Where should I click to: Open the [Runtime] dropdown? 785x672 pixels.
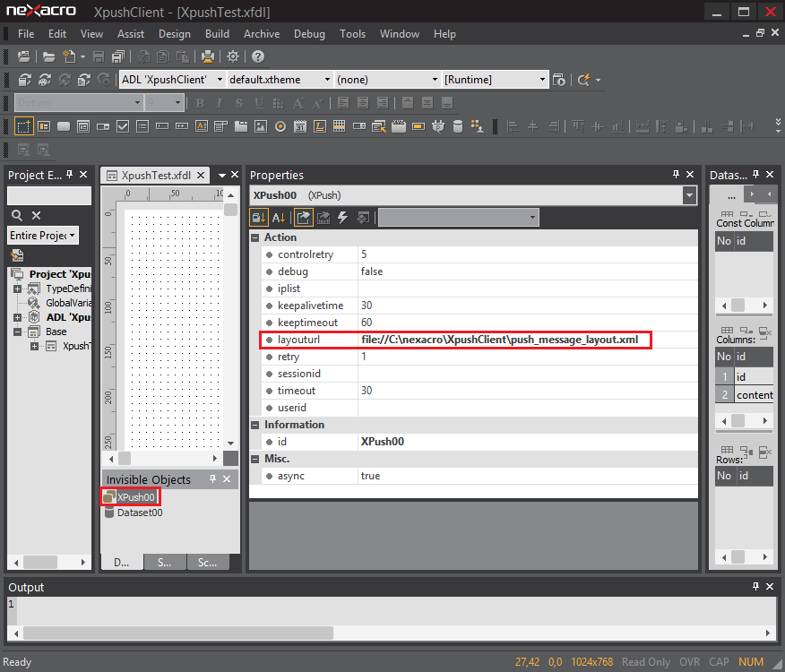542,80
